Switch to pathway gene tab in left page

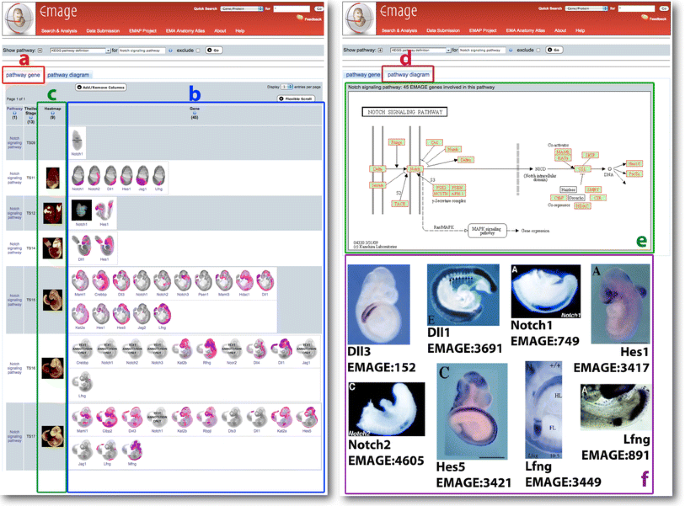pyautogui.click(x=23, y=75)
